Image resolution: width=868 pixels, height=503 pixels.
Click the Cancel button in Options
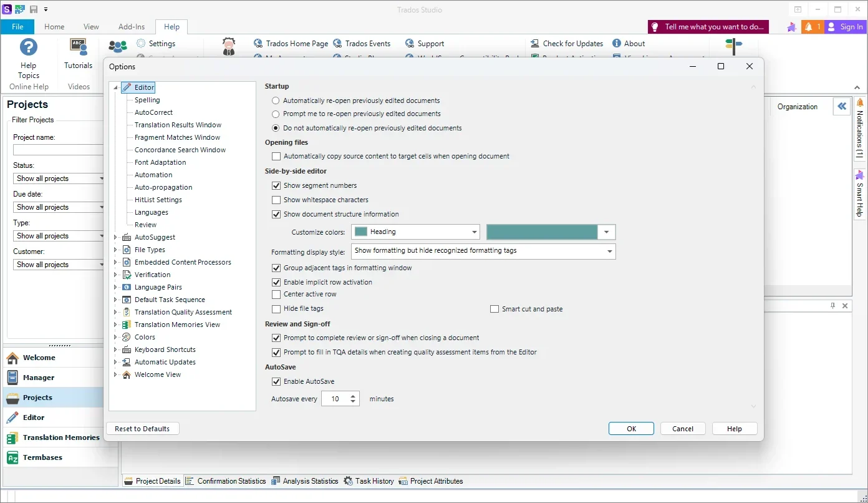pyautogui.click(x=683, y=429)
